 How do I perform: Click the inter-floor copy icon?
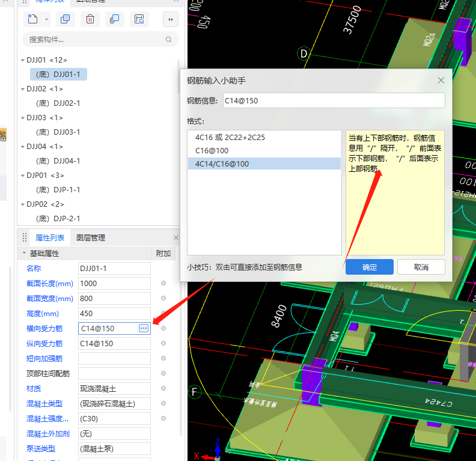114,19
